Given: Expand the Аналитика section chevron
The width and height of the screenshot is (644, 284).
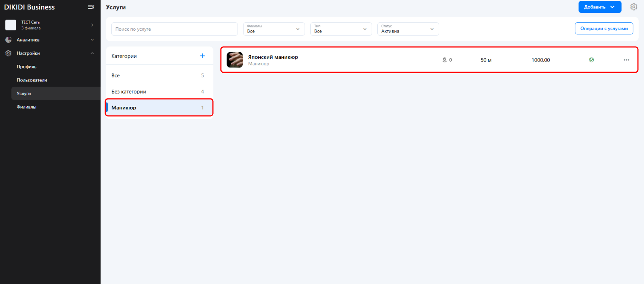Looking at the screenshot, I should 92,40.
